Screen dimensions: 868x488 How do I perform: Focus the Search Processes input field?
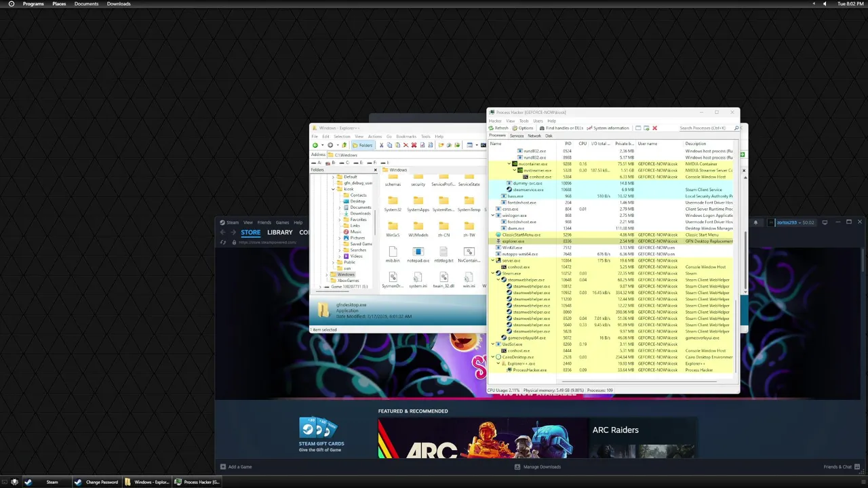[x=705, y=128]
